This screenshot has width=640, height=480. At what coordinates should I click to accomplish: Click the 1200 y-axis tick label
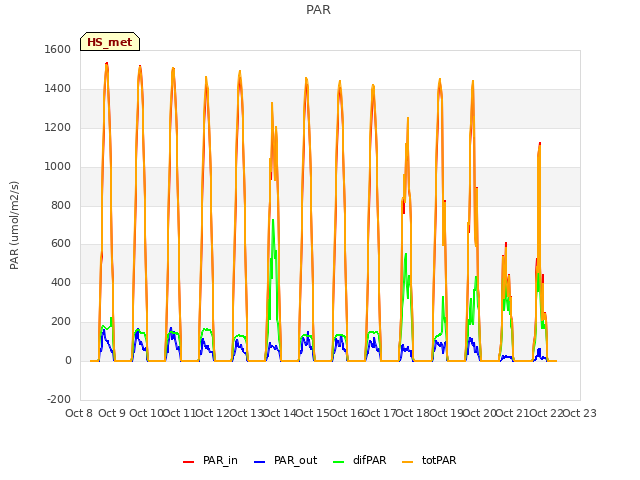(58, 128)
